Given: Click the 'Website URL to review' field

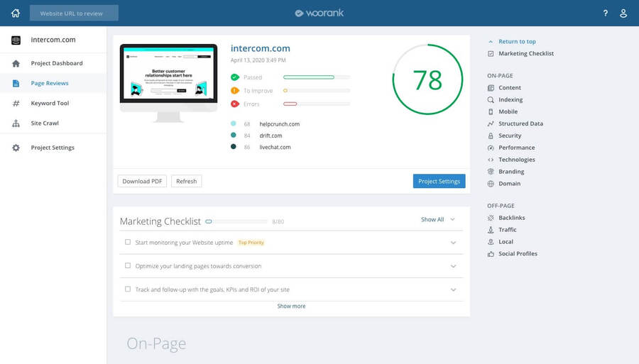Looking at the screenshot, I should (74, 13).
